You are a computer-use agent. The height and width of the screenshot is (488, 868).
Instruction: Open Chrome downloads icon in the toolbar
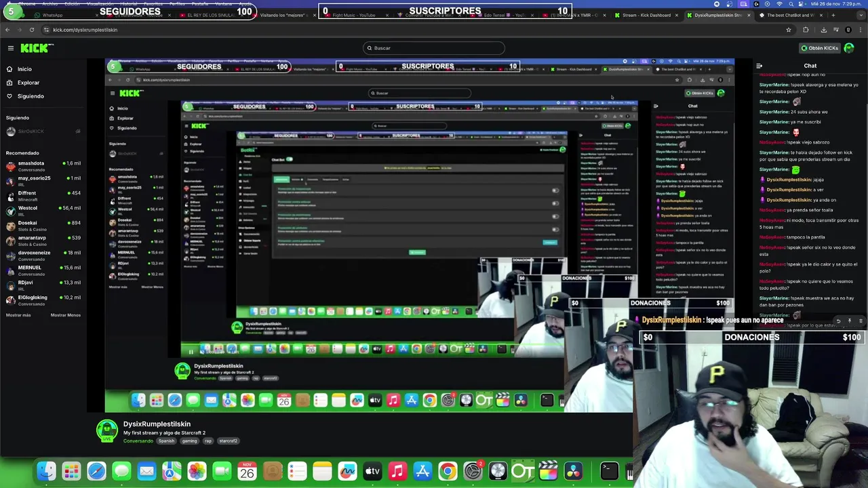pos(823,30)
